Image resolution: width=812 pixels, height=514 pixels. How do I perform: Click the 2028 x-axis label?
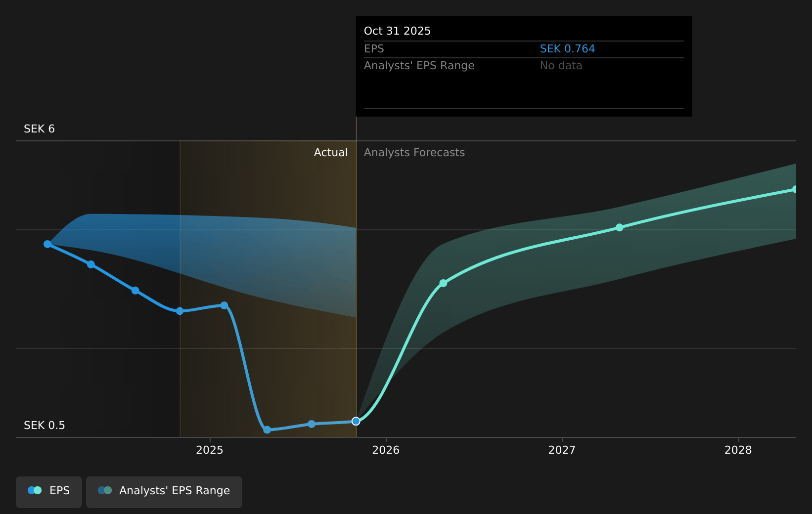point(738,450)
